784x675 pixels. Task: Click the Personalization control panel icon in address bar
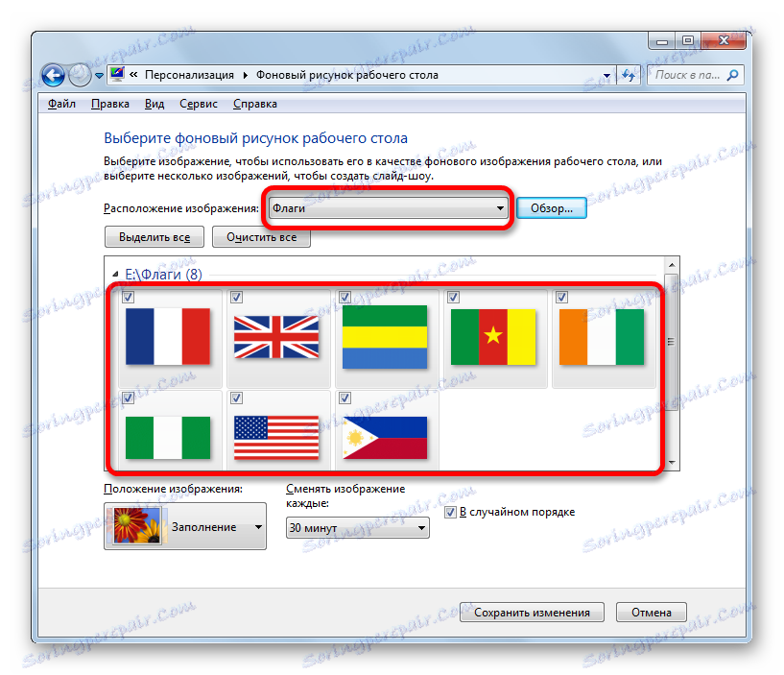point(117,75)
